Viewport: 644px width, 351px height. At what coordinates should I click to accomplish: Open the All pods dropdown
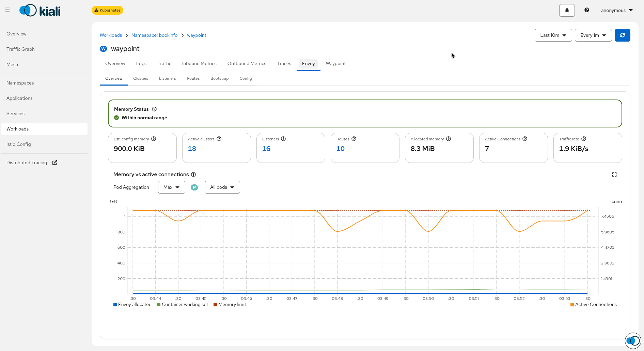[x=222, y=187]
